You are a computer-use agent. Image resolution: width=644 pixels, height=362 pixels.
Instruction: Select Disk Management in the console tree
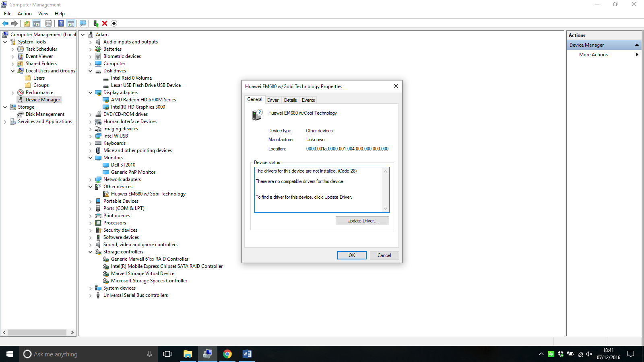tap(45, 114)
